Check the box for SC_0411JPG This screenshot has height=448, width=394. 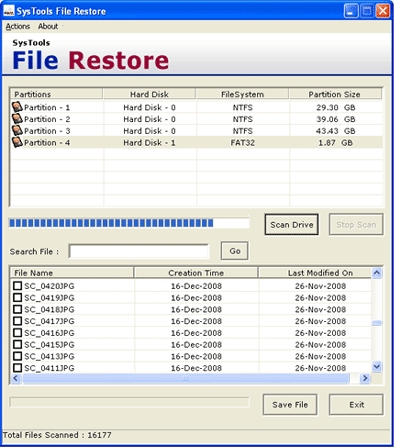tap(17, 368)
